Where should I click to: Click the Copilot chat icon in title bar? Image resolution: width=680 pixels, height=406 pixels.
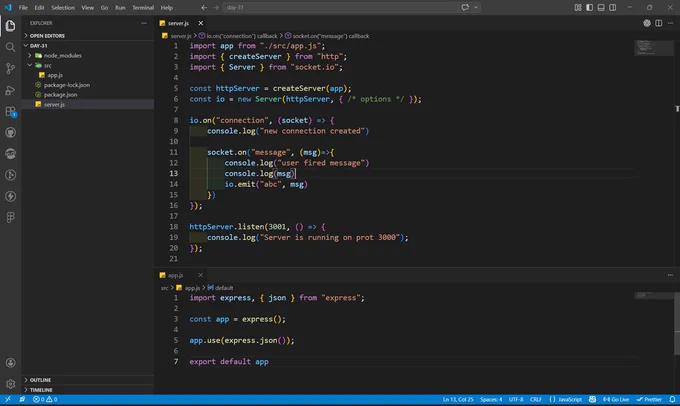tap(465, 7)
